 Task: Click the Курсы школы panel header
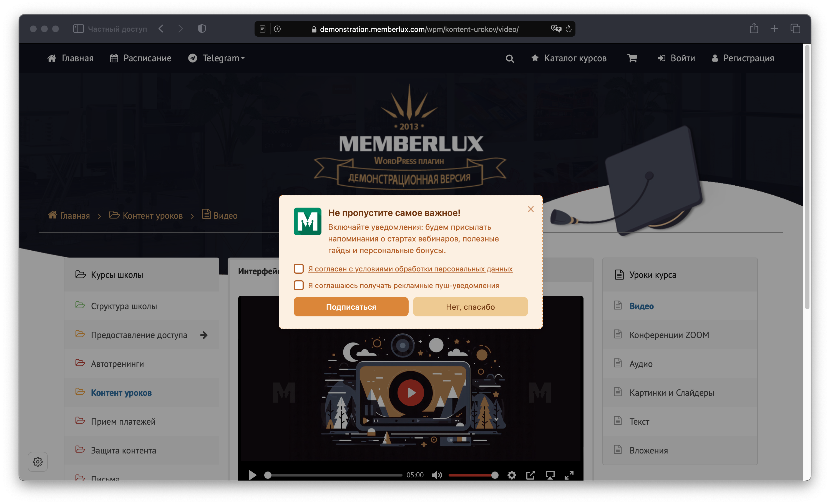[142, 274]
